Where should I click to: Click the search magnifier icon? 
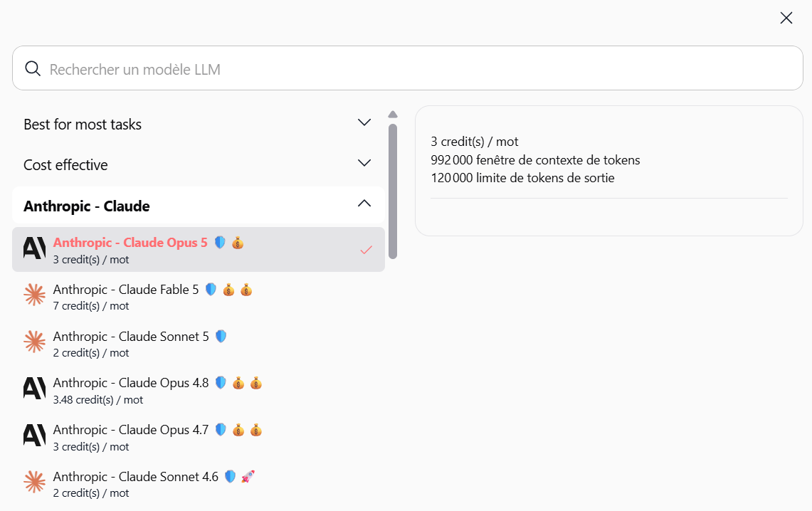(x=33, y=68)
